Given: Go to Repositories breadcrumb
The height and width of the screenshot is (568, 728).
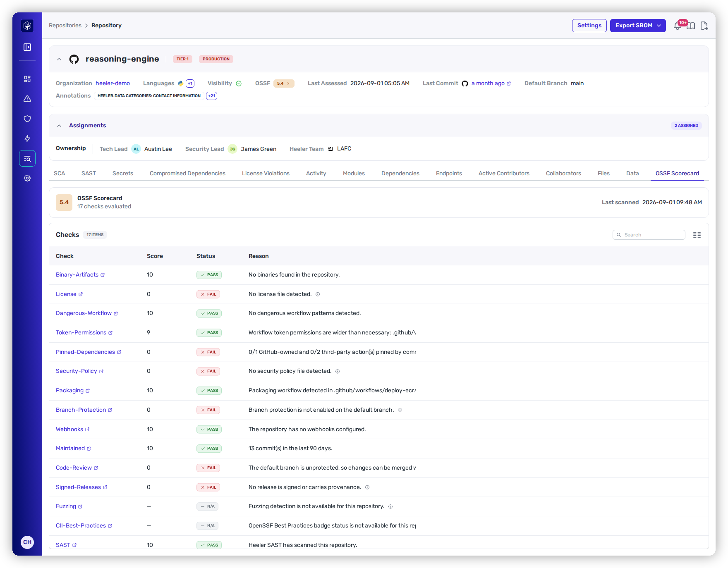Looking at the screenshot, I should pyautogui.click(x=65, y=26).
